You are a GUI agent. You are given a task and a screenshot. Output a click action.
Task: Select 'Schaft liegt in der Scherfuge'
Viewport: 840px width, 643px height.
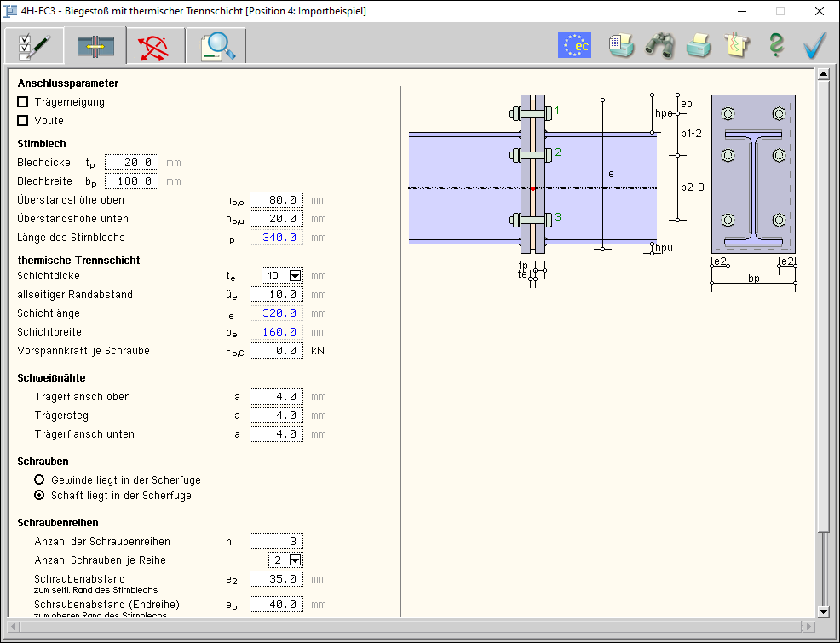click(x=39, y=496)
